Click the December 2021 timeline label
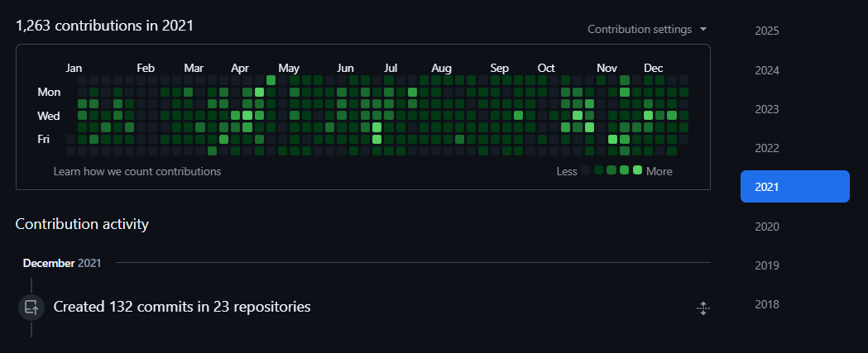 pyautogui.click(x=62, y=264)
